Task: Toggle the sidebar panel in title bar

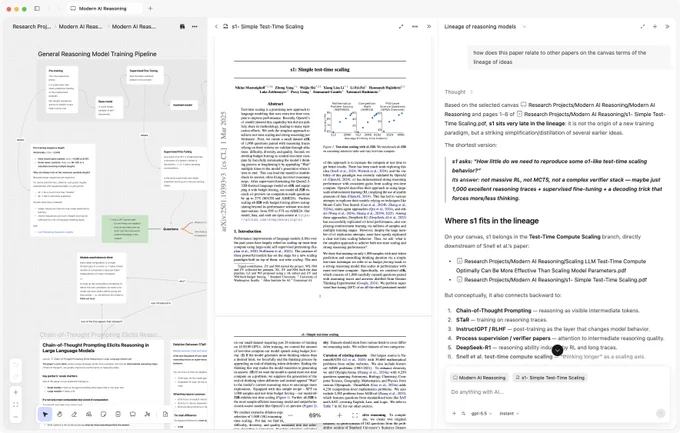Action: (37, 8)
